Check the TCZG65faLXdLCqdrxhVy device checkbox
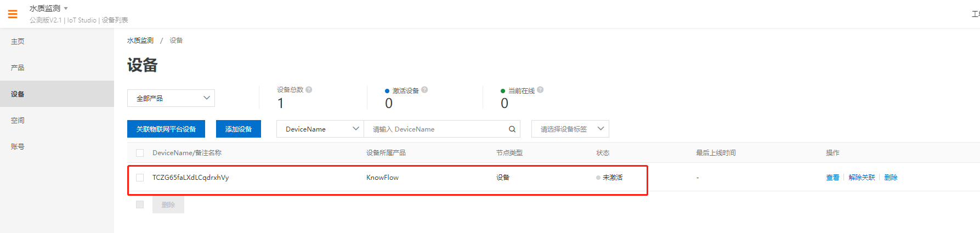This screenshot has width=980, height=233. (140, 178)
